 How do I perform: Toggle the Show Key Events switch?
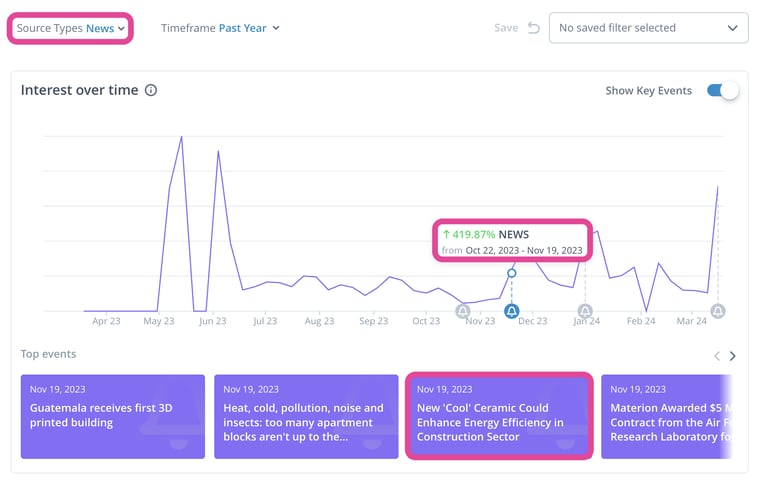point(722,90)
